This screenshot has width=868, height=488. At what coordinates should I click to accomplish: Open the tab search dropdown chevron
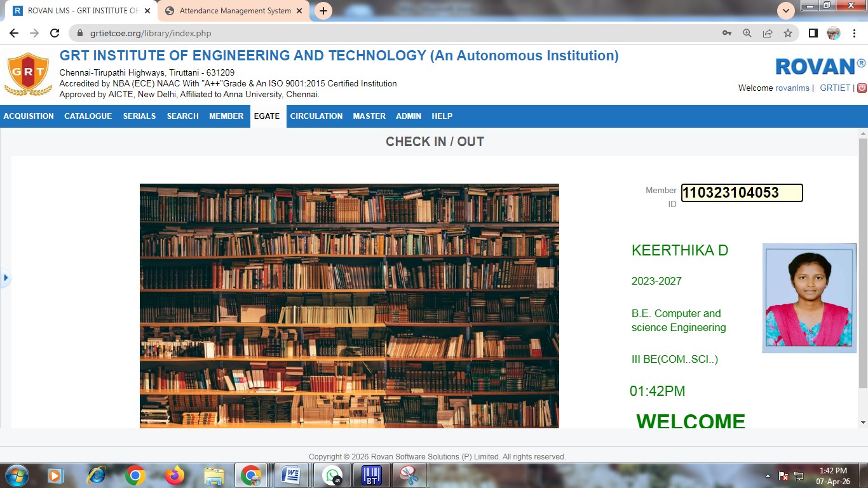pos(786,11)
